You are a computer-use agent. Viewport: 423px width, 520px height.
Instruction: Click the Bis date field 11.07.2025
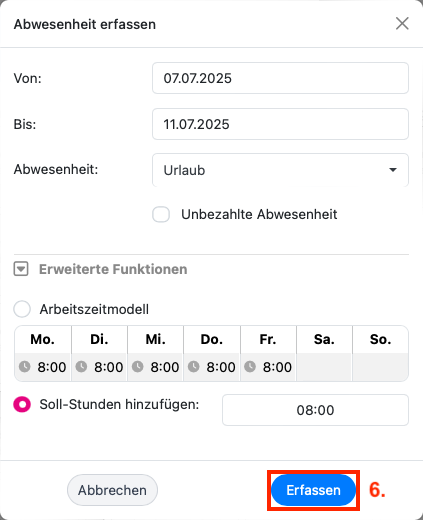[x=280, y=124]
